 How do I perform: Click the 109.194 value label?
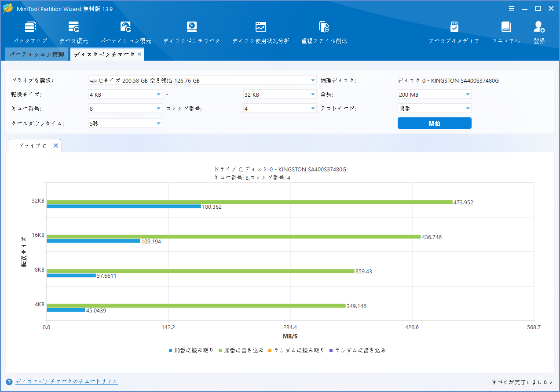coord(151,242)
